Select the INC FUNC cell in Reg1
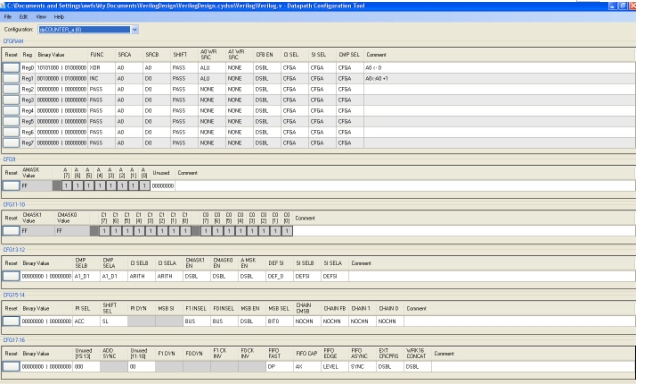 coord(102,78)
